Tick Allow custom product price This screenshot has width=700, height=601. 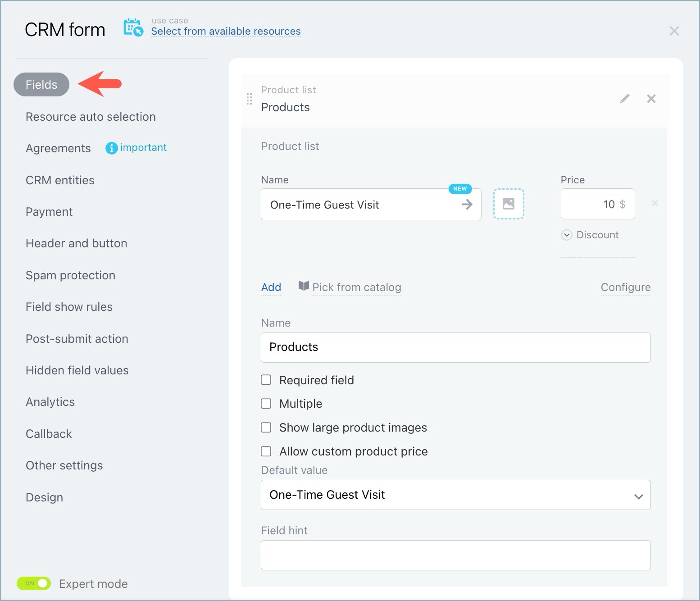coord(266,451)
